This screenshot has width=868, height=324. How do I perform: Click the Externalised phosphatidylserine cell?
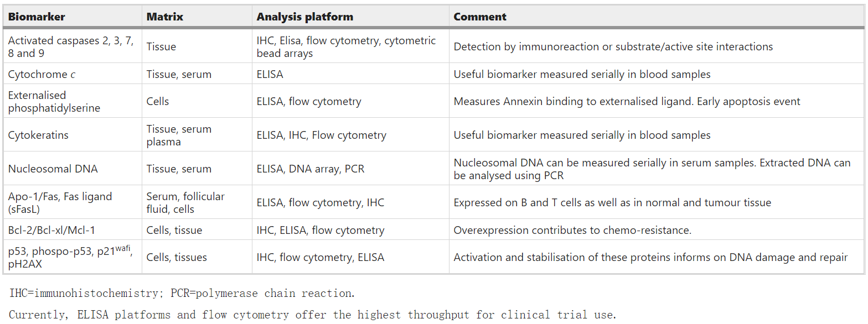(x=54, y=102)
